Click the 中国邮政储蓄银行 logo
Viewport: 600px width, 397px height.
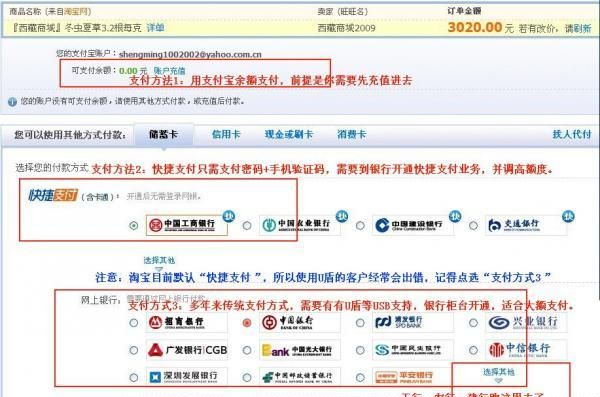pos(300,377)
